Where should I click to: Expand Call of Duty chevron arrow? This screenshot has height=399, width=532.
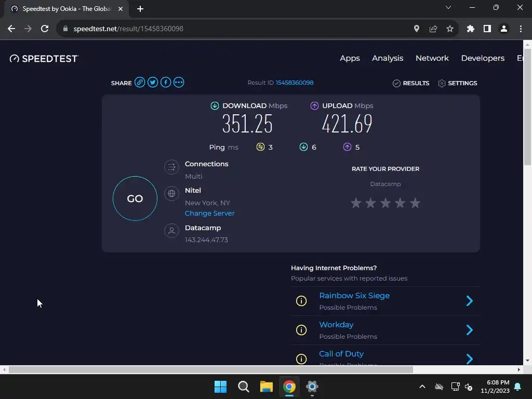470,358
